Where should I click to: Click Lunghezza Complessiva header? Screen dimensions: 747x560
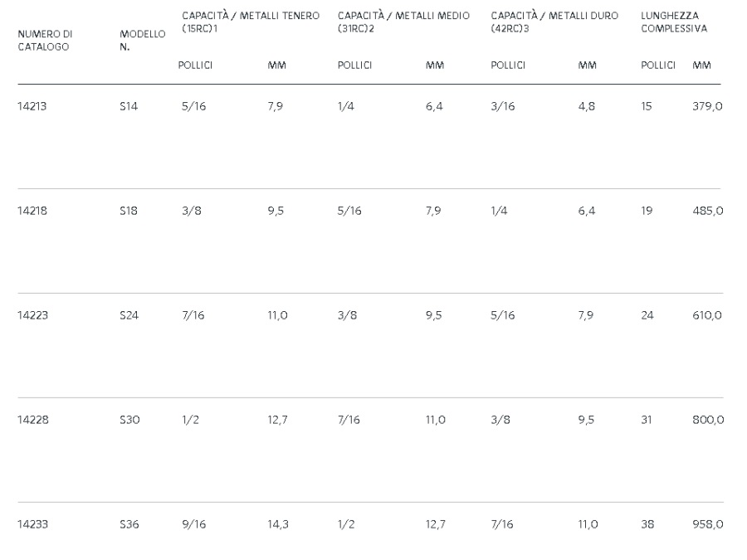pos(674,22)
